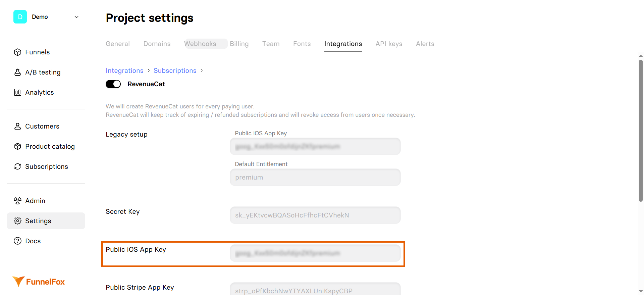Expand the Demo project dropdown chevron

pos(76,17)
